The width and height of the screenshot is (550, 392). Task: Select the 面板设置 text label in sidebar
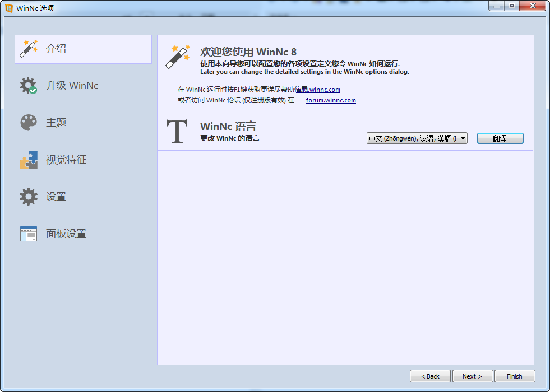coord(66,234)
